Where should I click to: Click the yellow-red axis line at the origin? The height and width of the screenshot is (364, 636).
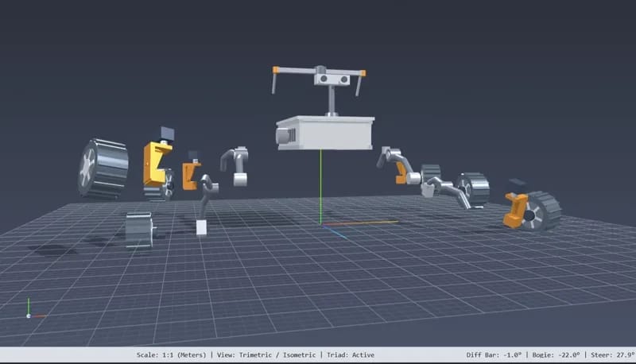[360, 223]
